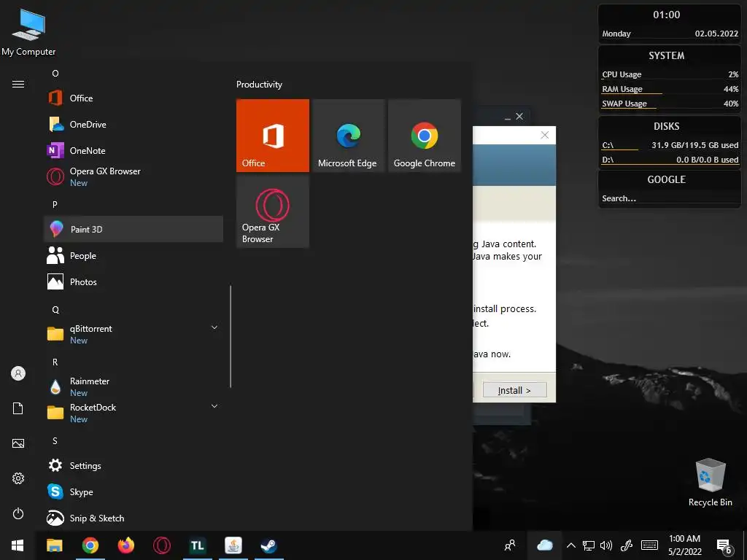
Task: Click Opera GX icon on the taskbar
Action: (161, 545)
